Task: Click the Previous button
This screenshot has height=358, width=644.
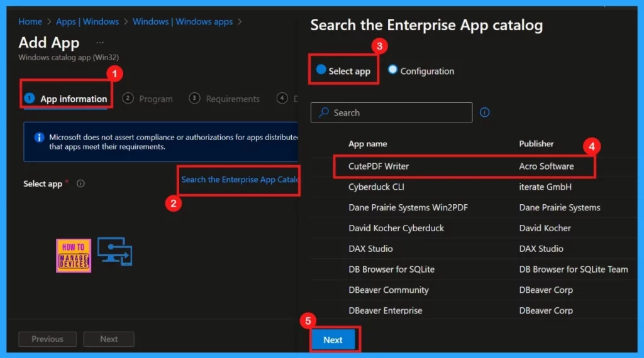Action: click(x=47, y=339)
